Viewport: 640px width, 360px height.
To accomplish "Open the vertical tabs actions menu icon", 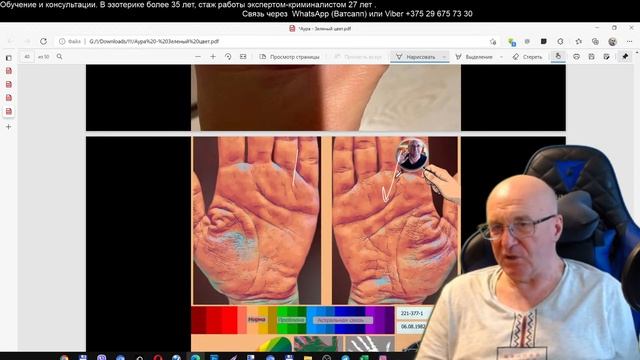I will click(9, 58).
